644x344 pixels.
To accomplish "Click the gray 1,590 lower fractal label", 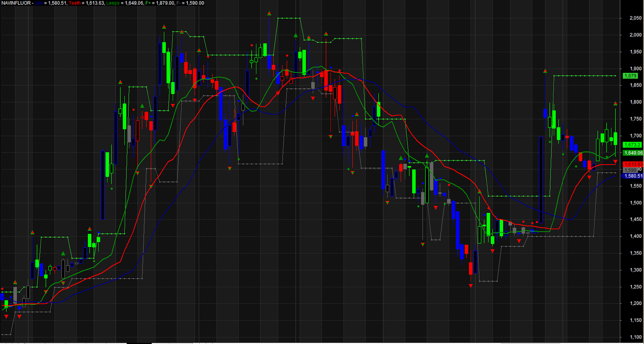I will click(631, 170).
